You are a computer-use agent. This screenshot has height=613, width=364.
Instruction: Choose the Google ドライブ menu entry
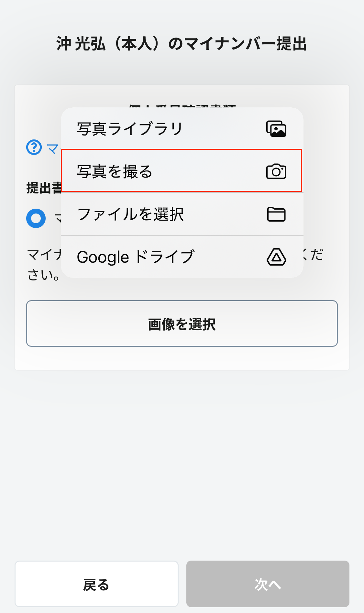click(x=136, y=257)
